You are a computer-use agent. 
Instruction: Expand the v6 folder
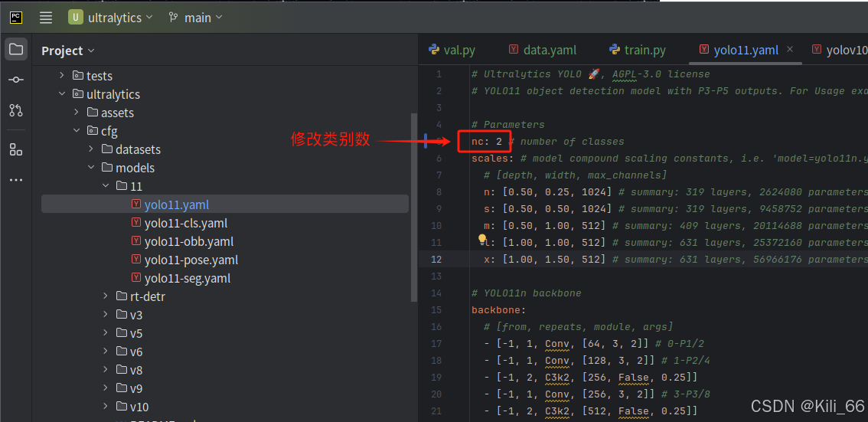pos(105,351)
